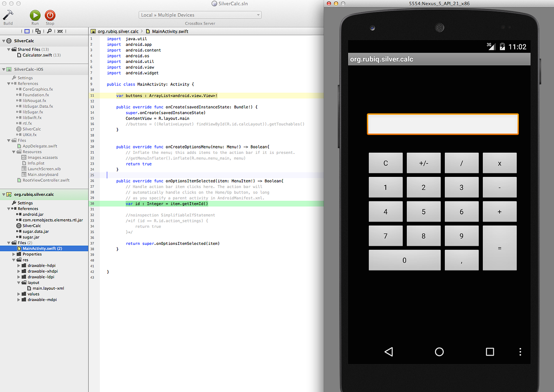Click the Build hammer icon

pos(9,15)
